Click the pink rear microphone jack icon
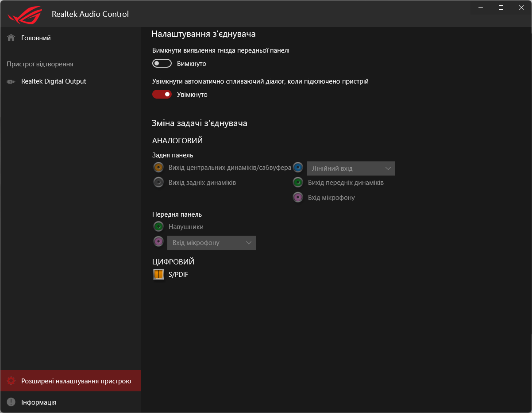Viewport: 532px width, 413px height. coord(298,198)
